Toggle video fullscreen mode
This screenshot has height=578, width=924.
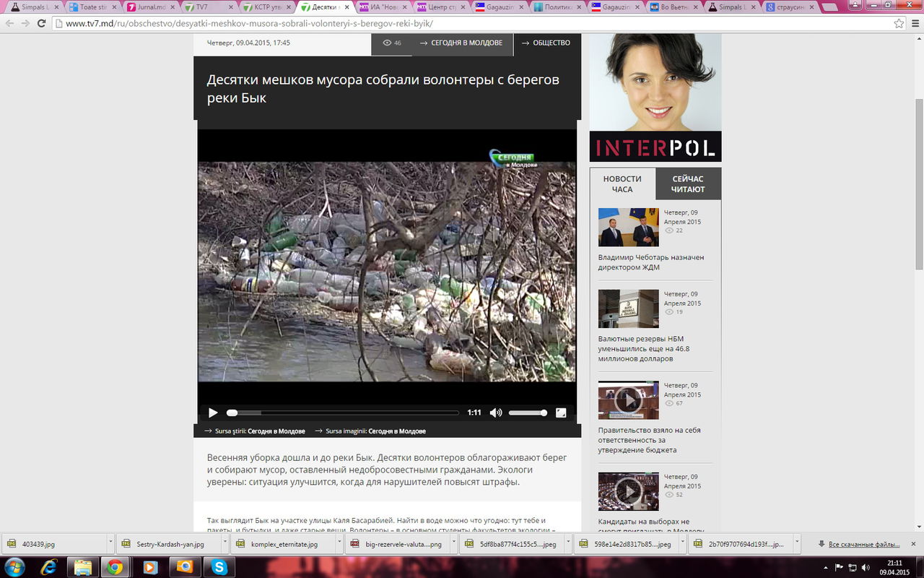click(x=561, y=413)
